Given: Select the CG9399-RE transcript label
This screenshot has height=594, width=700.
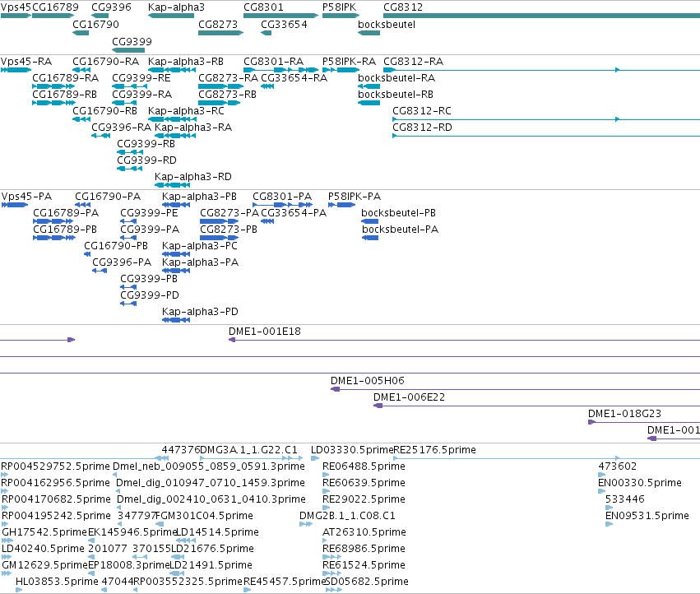Looking at the screenshot, I should tap(141, 78).
